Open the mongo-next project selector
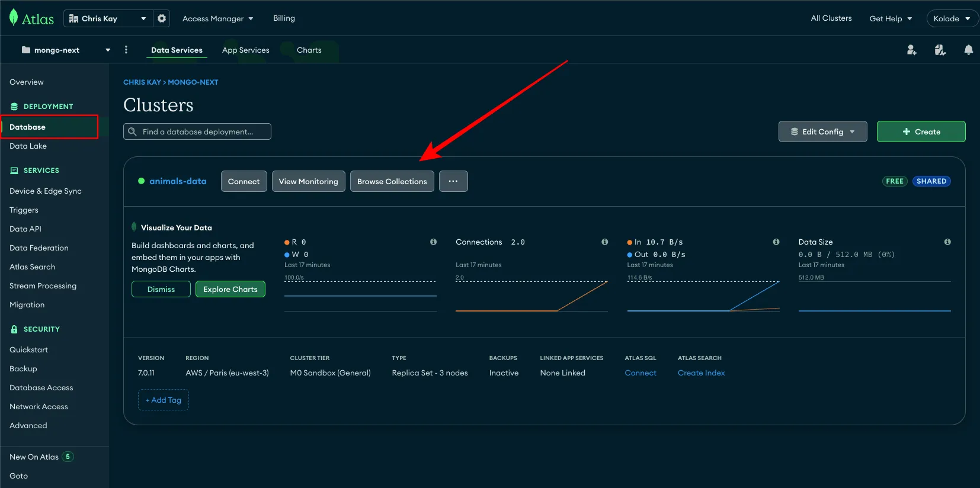 point(66,50)
